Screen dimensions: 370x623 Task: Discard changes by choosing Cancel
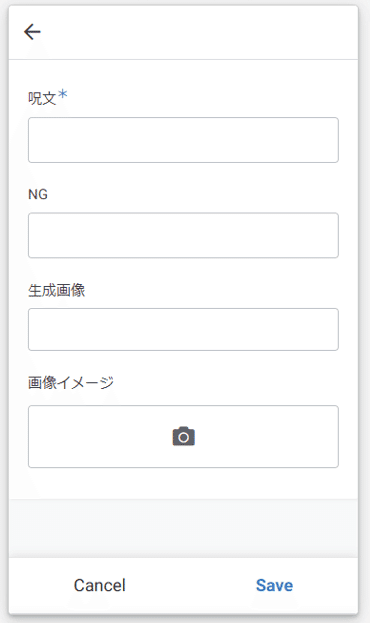point(100,585)
